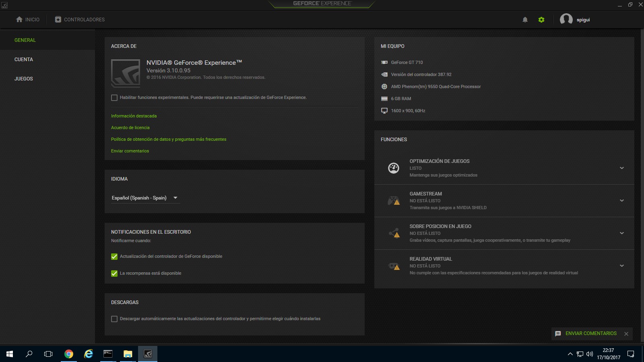Expand Optimización de Juegos section
Screen dimensions: 644x362
621,168
